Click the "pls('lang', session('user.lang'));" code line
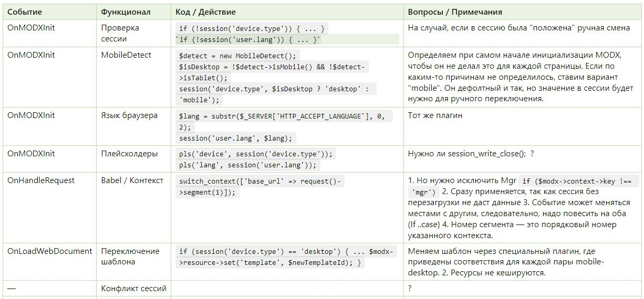 (x=248, y=165)
